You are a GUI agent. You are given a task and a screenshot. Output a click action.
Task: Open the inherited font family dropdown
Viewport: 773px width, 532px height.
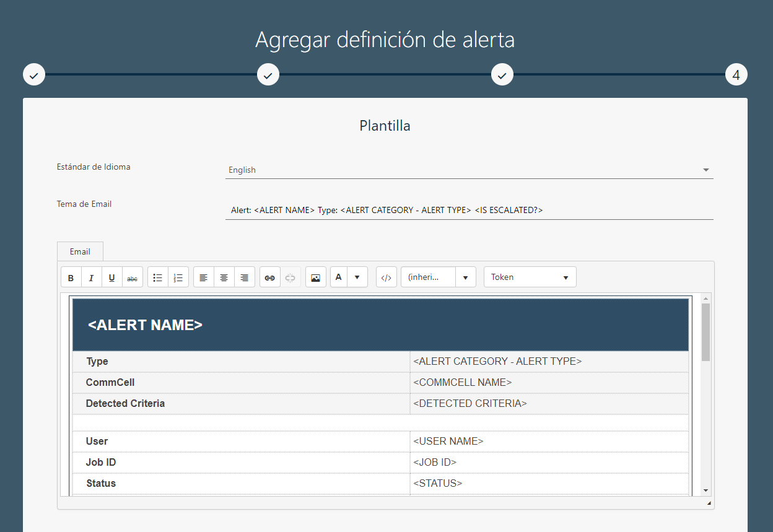coord(438,277)
